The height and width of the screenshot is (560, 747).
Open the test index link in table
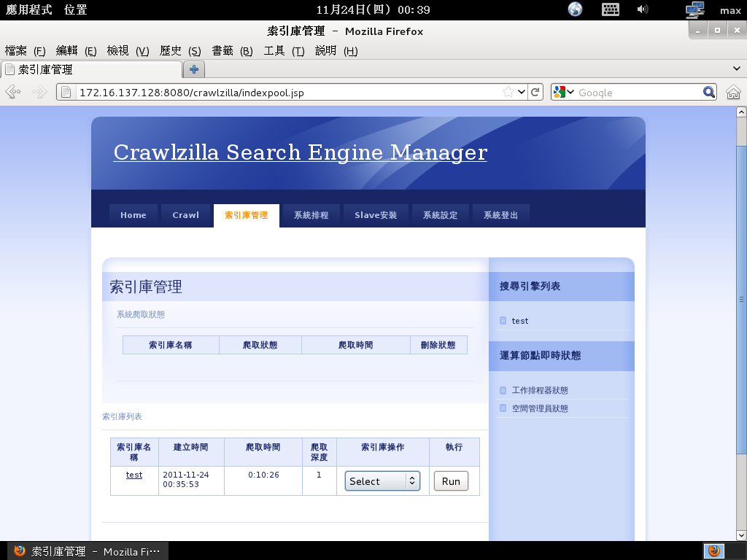134,475
